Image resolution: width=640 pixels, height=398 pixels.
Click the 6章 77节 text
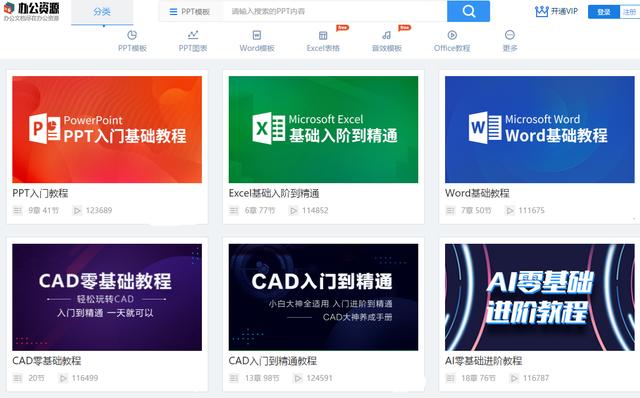point(260,211)
